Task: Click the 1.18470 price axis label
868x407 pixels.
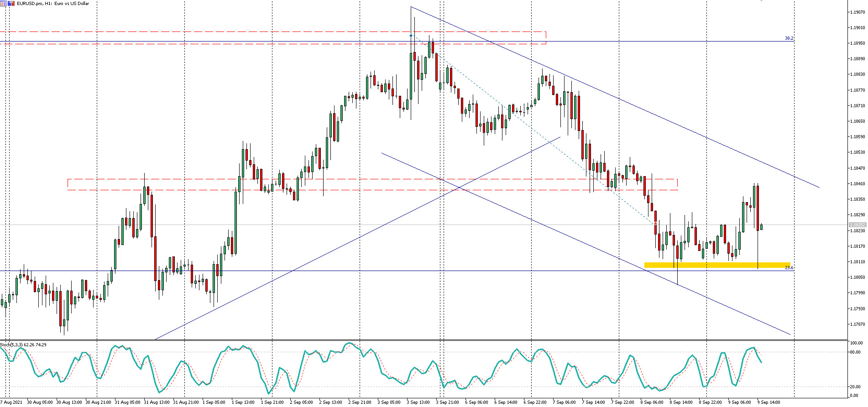Action: (858, 168)
